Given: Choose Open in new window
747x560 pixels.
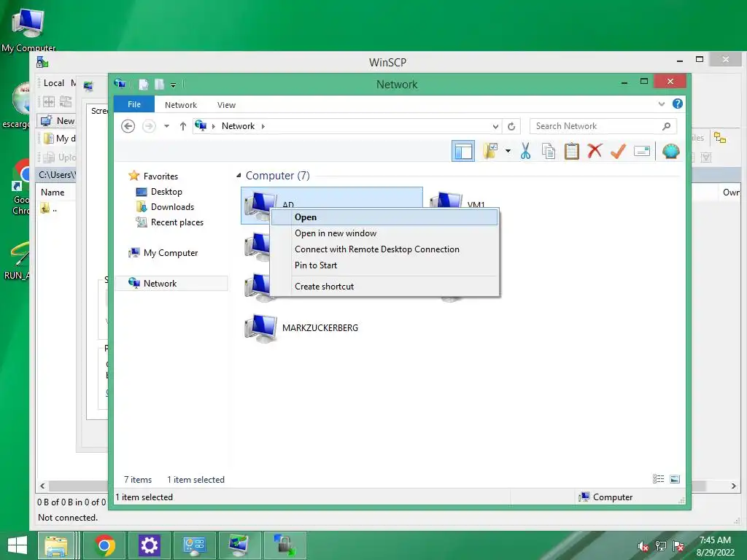Looking at the screenshot, I should [x=384, y=233].
